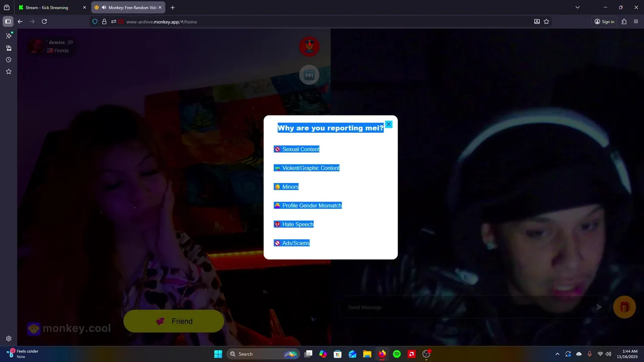Screen dimensions: 644x362
Task: Open the extensions puzzle icon
Action: tap(624, 22)
